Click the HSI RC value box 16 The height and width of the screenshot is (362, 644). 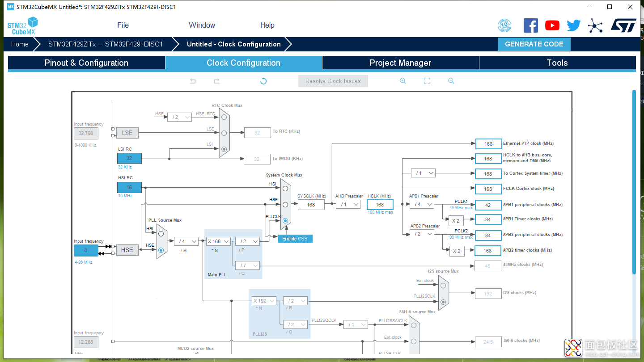pyautogui.click(x=129, y=188)
